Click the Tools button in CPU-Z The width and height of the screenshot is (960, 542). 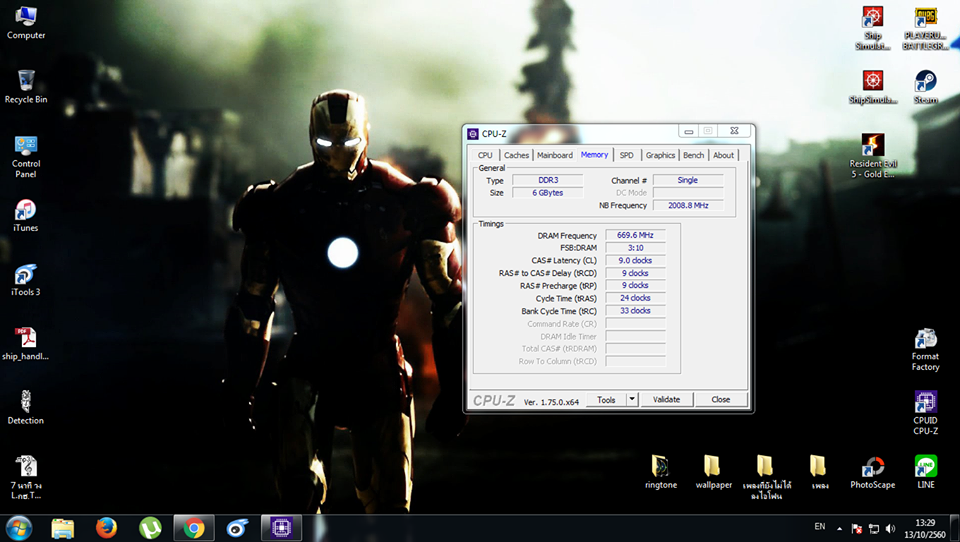pos(606,400)
